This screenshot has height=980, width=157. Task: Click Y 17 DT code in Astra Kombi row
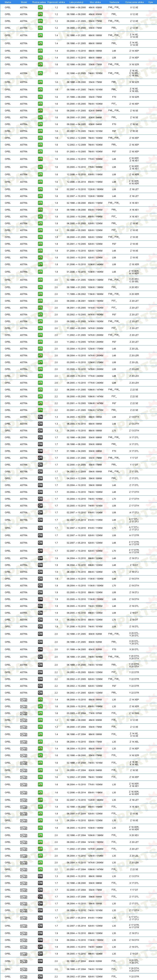pyautogui.click(x=134, y=890)
